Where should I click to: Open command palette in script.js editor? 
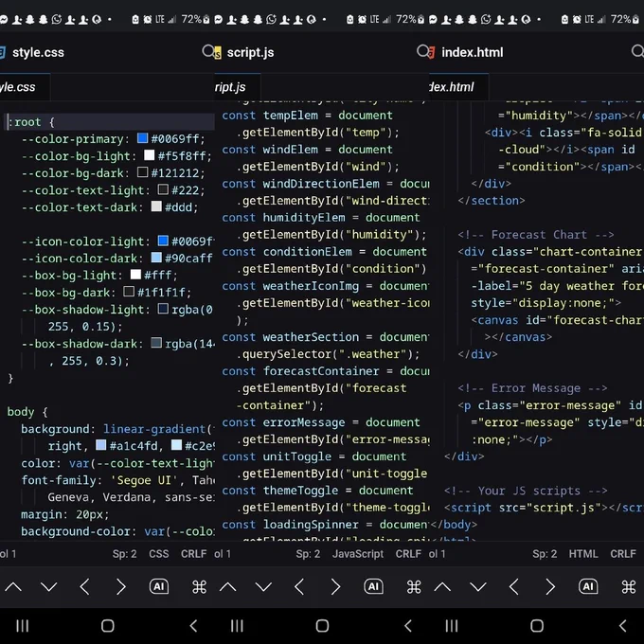414,587
